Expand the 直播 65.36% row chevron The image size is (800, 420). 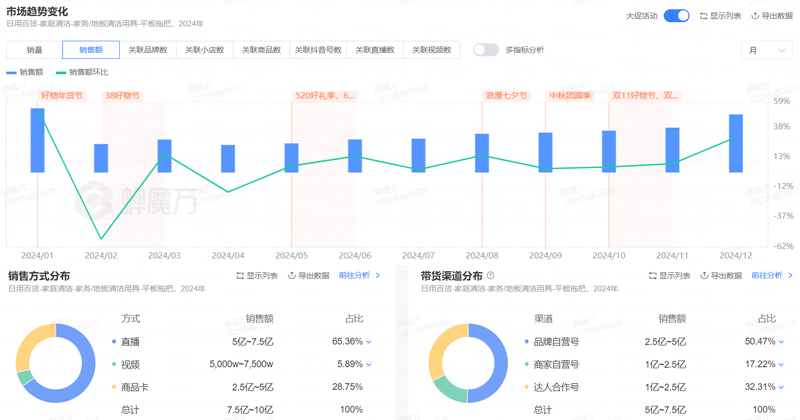369,342
